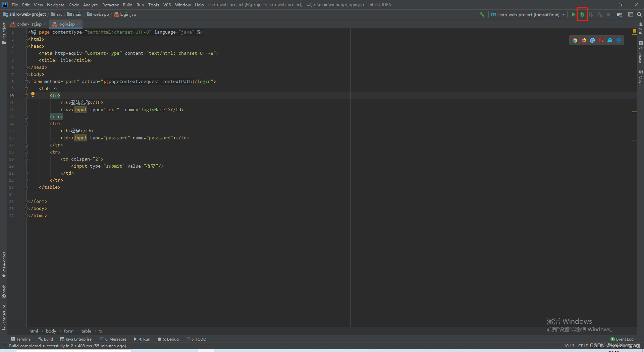Open the TODO tool window
The image size is (644, 352).
pyautogui.click(x=196, y=339)
